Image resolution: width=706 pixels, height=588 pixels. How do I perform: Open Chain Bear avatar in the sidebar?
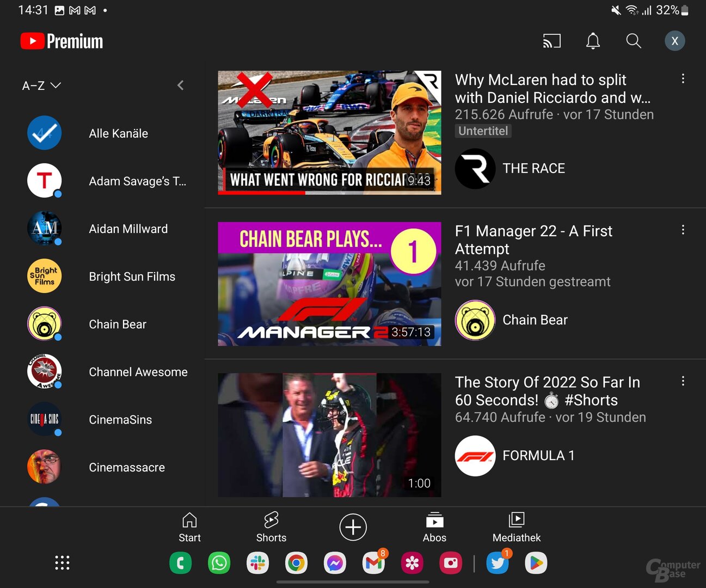pos(44,323)
